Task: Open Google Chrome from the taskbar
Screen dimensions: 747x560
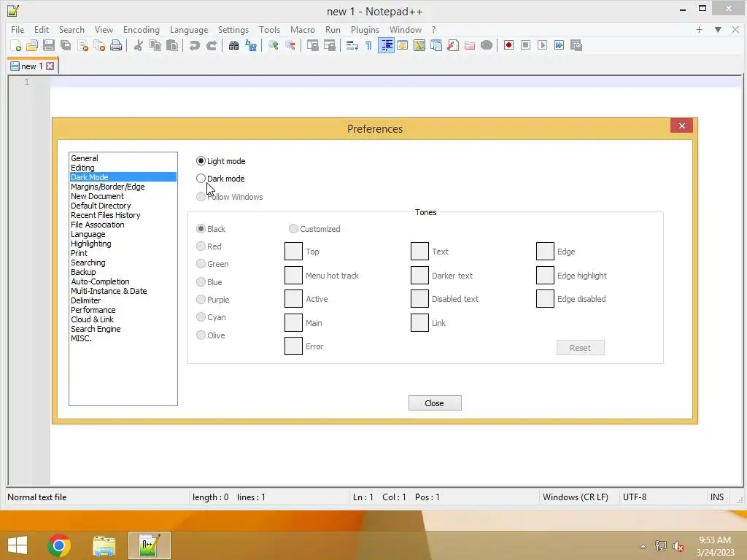Action: (59, 545)
